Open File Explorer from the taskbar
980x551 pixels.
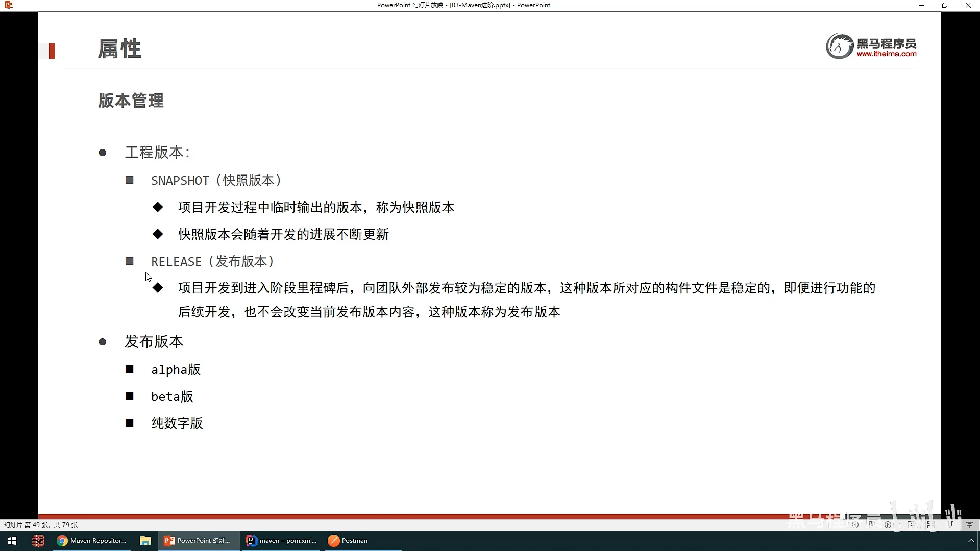coord(145,541)
